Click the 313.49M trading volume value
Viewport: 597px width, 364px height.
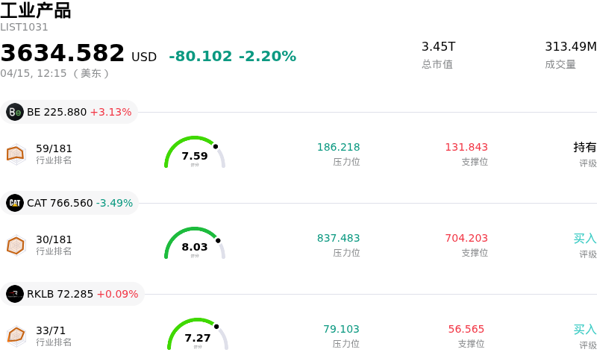pyautogui.click(x=571, y=46)
